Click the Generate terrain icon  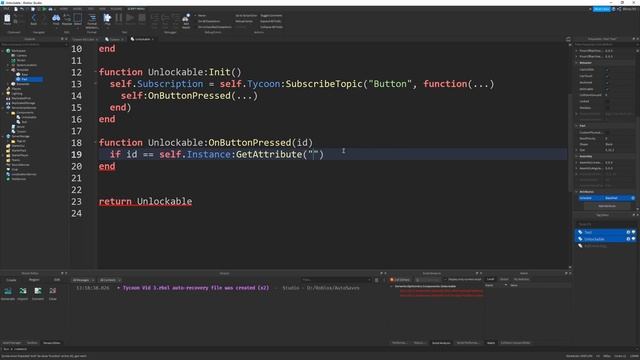[x=8, y=291]
